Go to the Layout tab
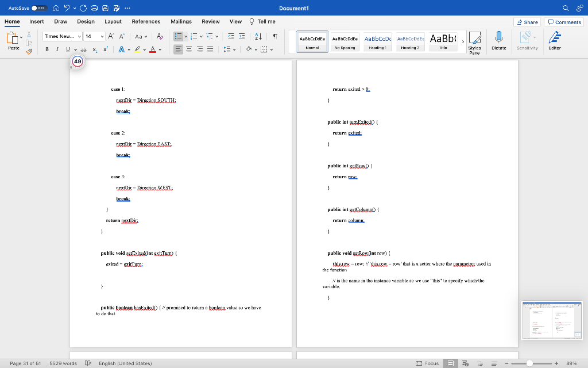The width and height of the screenshot is (588, 368). click(x=113, y=21)
